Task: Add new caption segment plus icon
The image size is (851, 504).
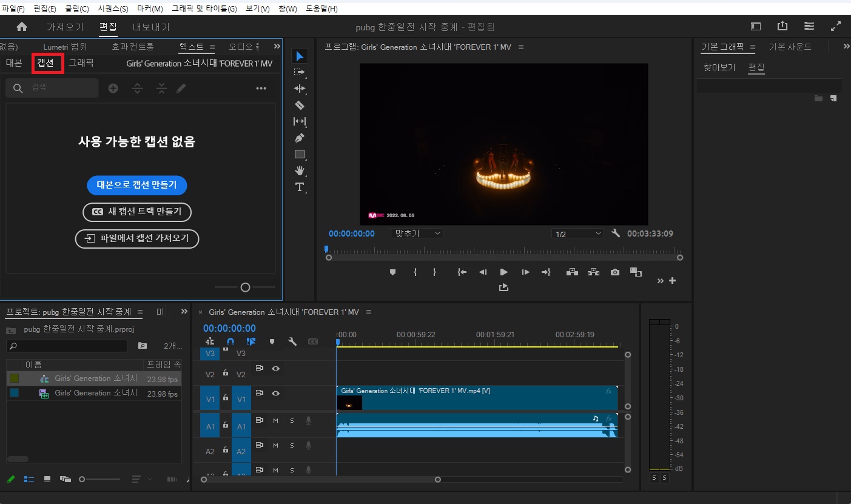Action: 113,88
